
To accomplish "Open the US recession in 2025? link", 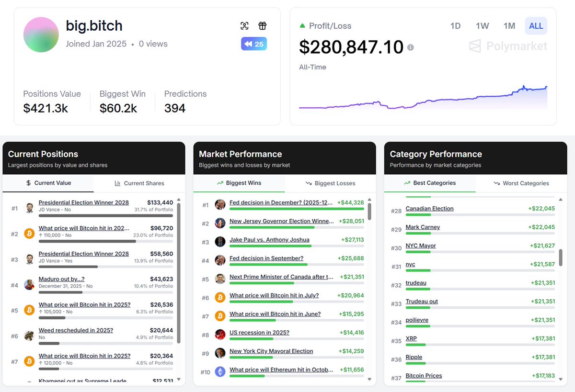I will (x=259, y=333).
